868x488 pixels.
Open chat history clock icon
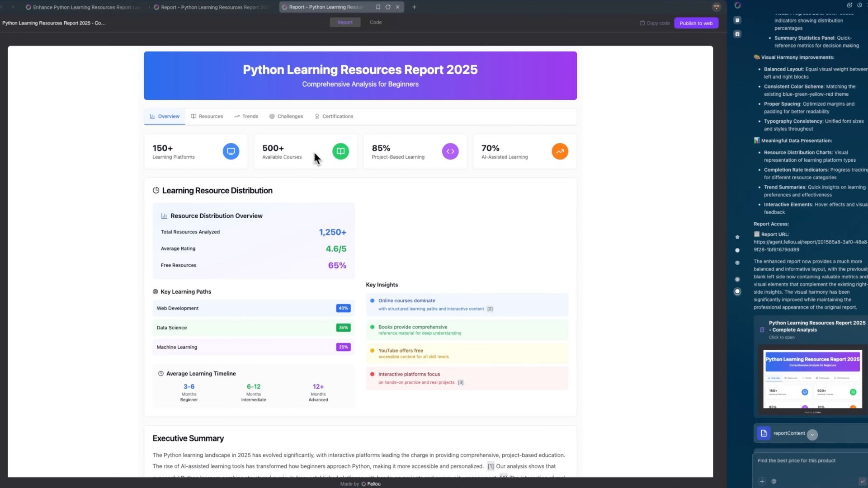click(859, 5)
